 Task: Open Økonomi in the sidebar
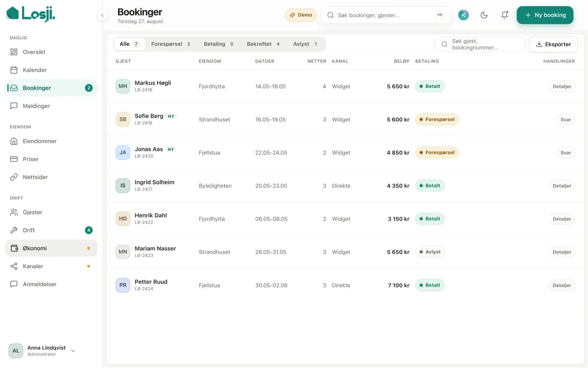tap(51, 248)
